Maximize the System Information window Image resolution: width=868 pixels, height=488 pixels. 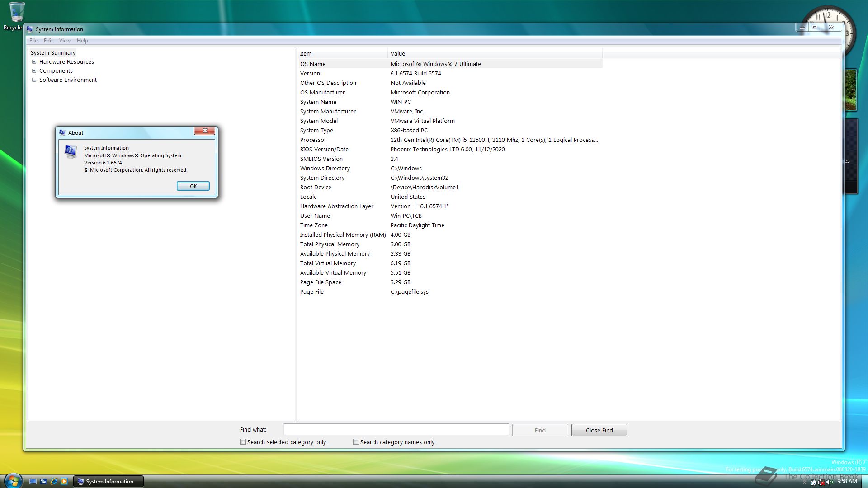815,28
